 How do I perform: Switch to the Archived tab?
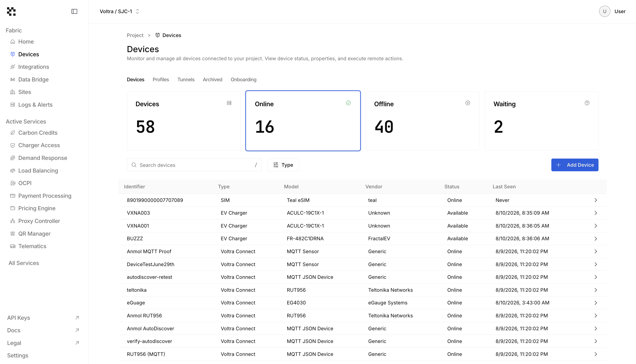[x=213, y=80]
